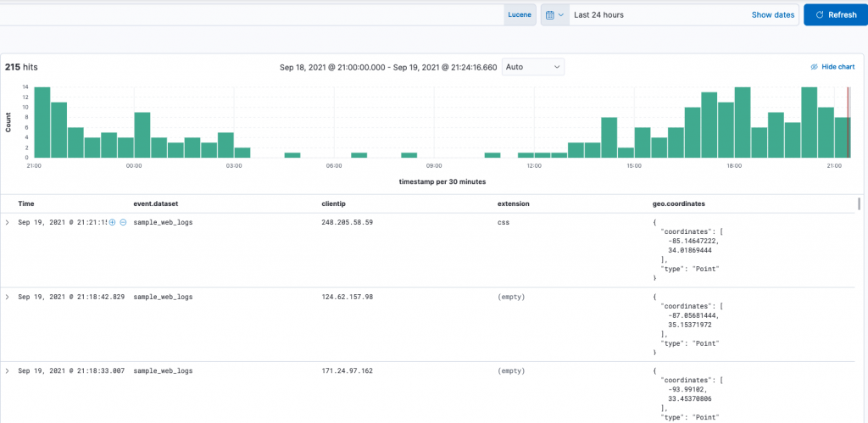
Task: Click the Refresh button
Action: [836, 15]
